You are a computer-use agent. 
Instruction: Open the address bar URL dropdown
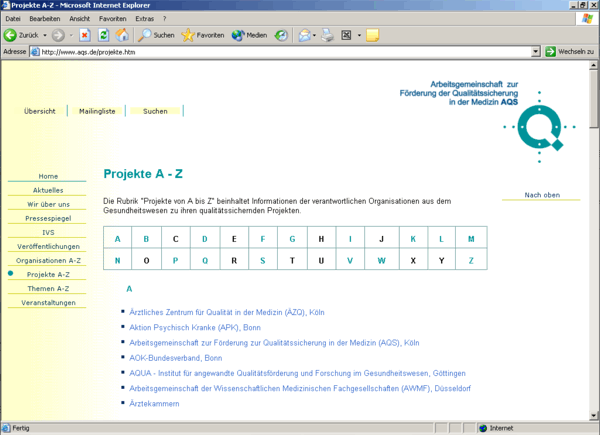coord(536,51)
